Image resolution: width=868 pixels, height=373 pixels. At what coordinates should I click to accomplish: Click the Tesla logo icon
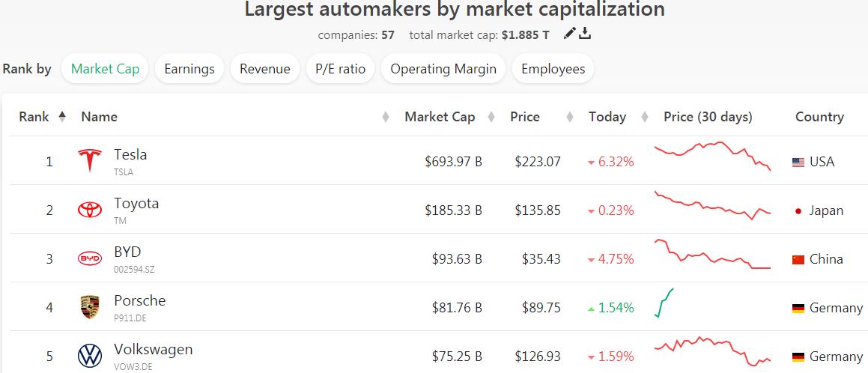(x=90, y=161)
